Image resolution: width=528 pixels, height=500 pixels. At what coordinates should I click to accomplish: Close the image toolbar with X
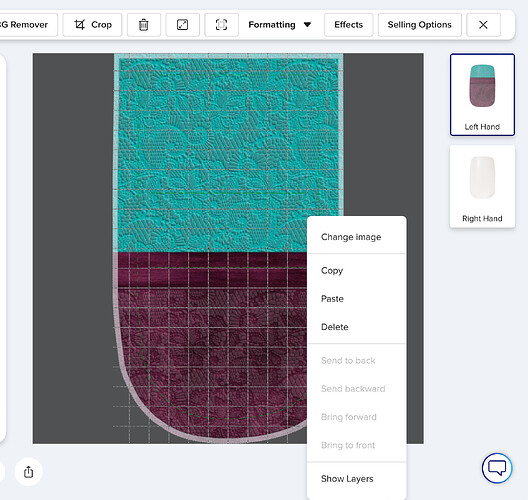point(483,25)
